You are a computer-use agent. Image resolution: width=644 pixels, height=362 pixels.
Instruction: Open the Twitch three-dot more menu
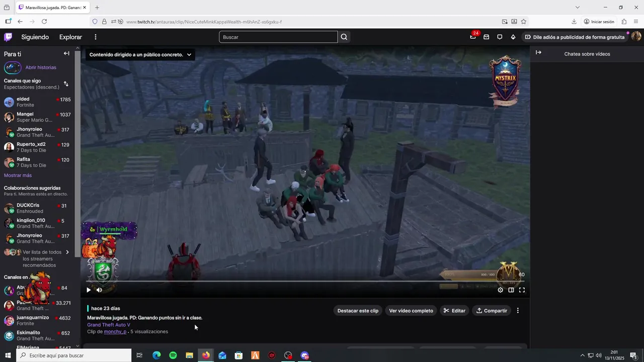(x=96, y=37)
